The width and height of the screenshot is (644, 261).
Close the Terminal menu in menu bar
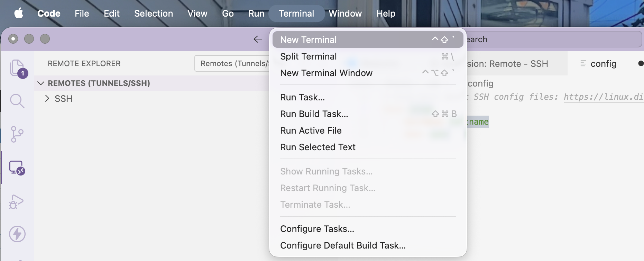(296, 13)
